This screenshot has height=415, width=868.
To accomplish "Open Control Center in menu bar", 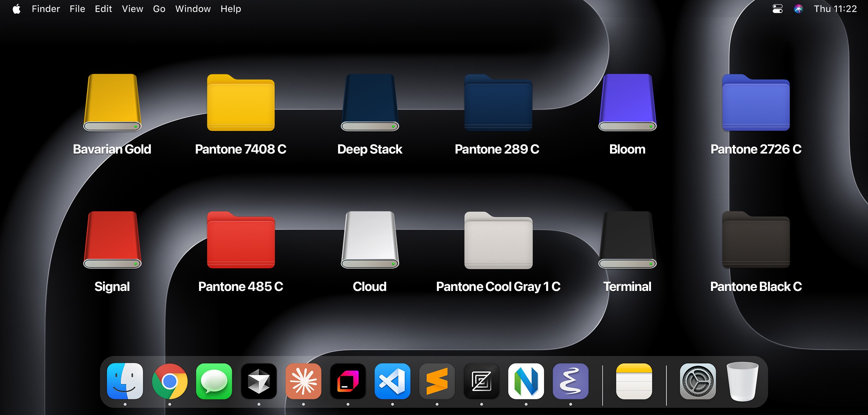I will tap(777, 9).
